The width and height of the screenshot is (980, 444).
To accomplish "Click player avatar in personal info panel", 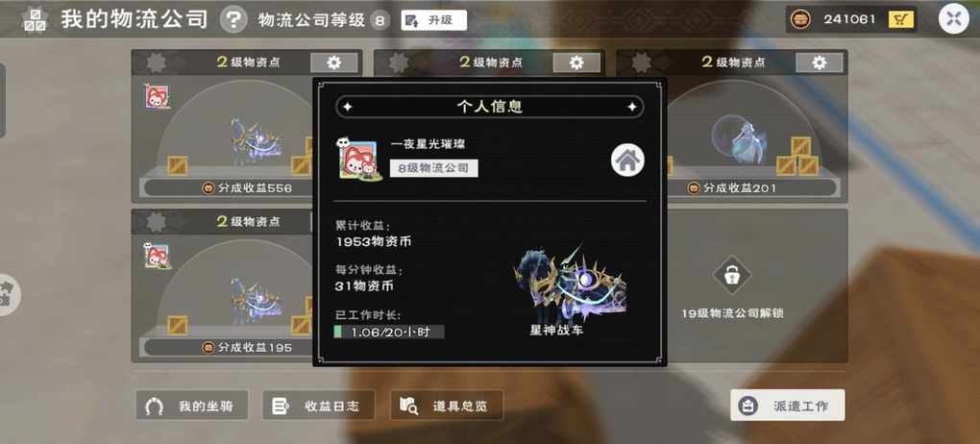I will tap(359, 160).
